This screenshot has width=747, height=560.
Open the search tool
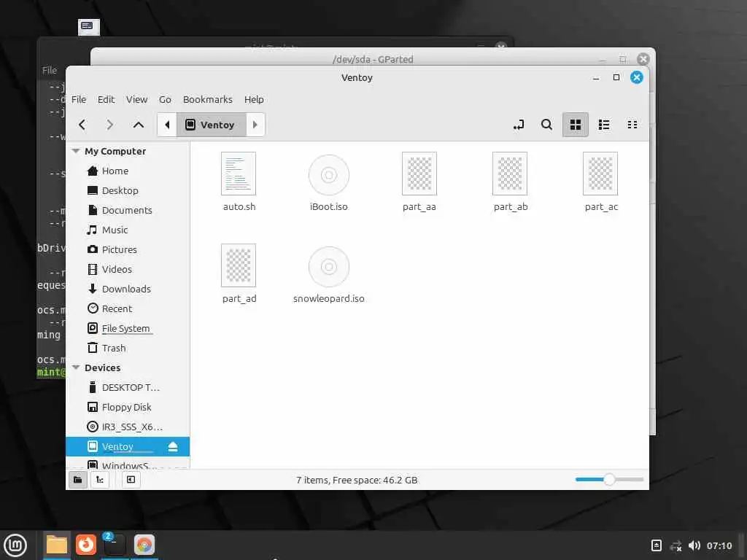coord(547,125)
